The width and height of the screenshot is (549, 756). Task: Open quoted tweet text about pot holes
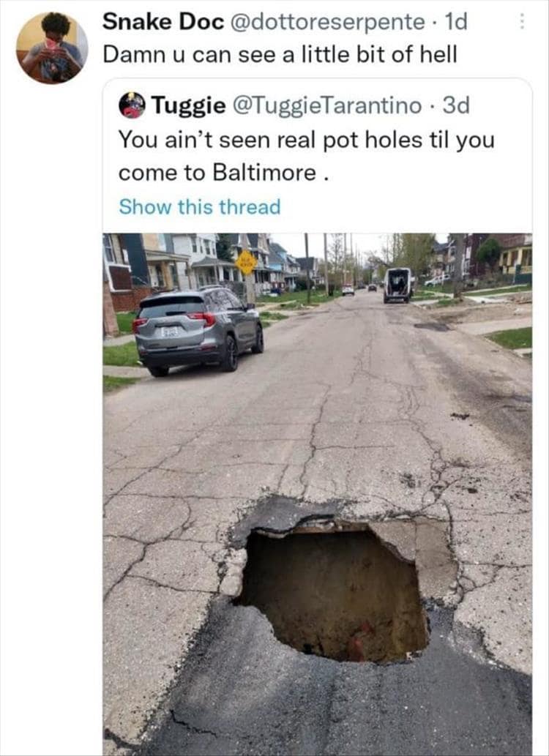(307, 156)
